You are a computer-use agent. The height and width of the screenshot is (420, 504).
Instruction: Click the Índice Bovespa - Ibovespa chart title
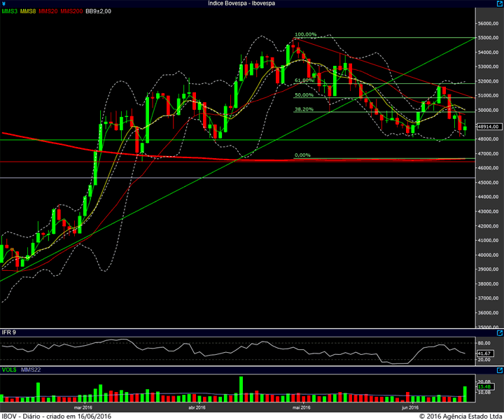coord(241,3)
